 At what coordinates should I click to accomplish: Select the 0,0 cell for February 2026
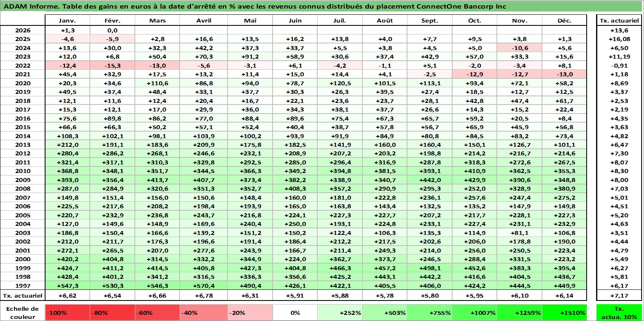112,30
